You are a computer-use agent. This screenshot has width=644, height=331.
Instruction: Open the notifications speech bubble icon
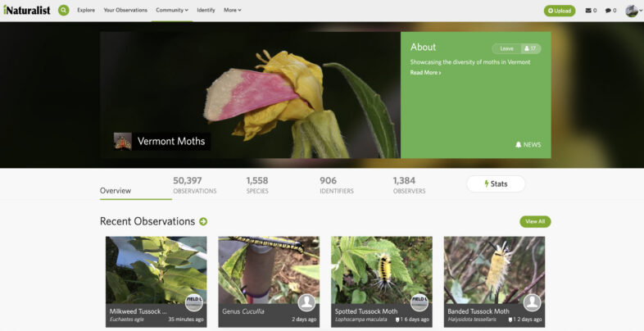[608, 11]
